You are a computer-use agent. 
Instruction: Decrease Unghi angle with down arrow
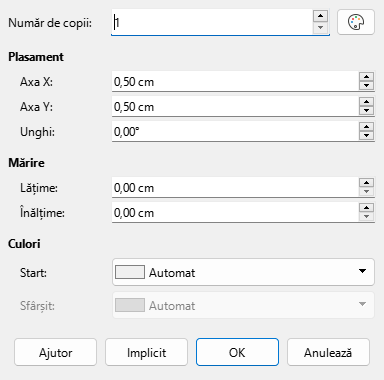point(367,136)
